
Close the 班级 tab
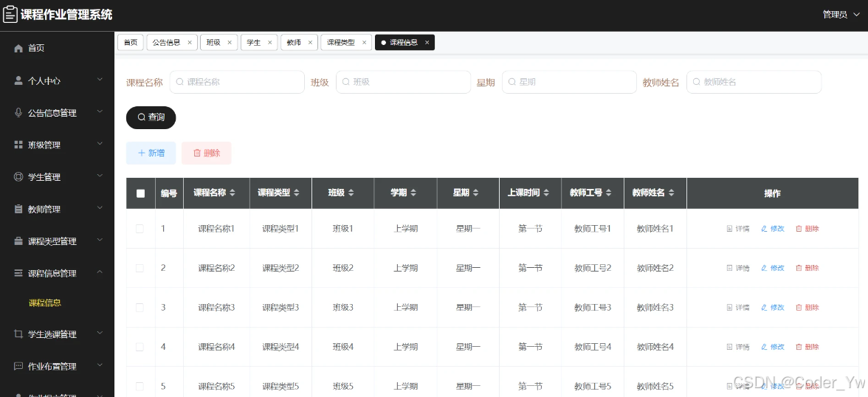[x=229, y=43]
